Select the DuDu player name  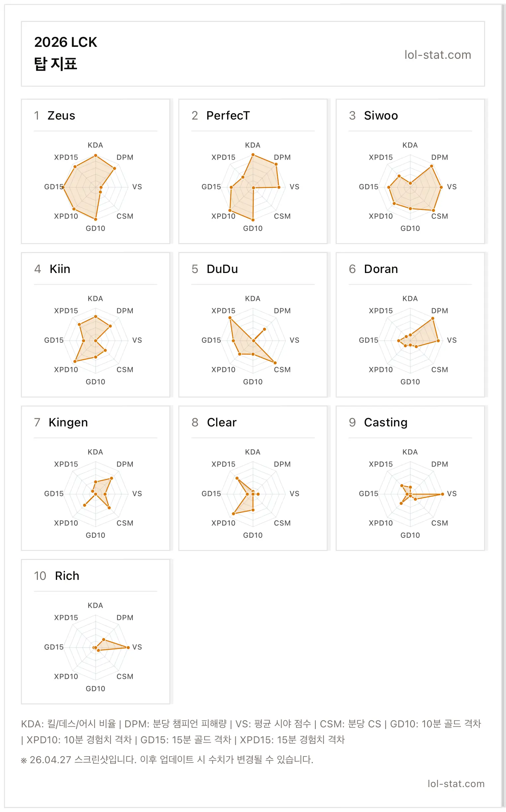tap(222, 269)
